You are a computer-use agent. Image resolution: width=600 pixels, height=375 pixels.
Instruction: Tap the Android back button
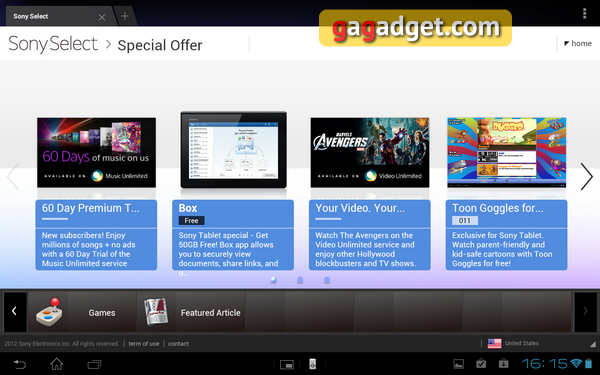[20, 364]
